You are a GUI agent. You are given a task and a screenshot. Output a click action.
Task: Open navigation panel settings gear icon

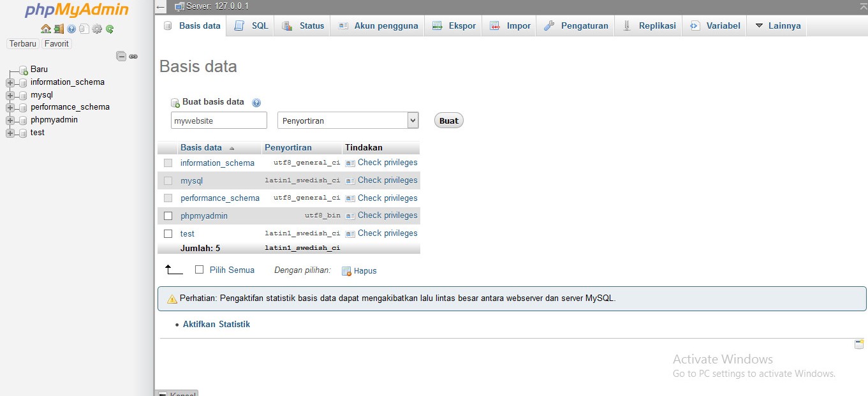pyautogui.click(x=97, y=29)
